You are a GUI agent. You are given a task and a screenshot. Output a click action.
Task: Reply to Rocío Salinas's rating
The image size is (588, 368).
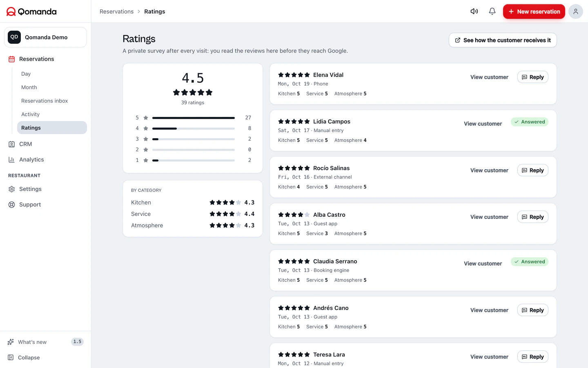click(x=532, y=170)
